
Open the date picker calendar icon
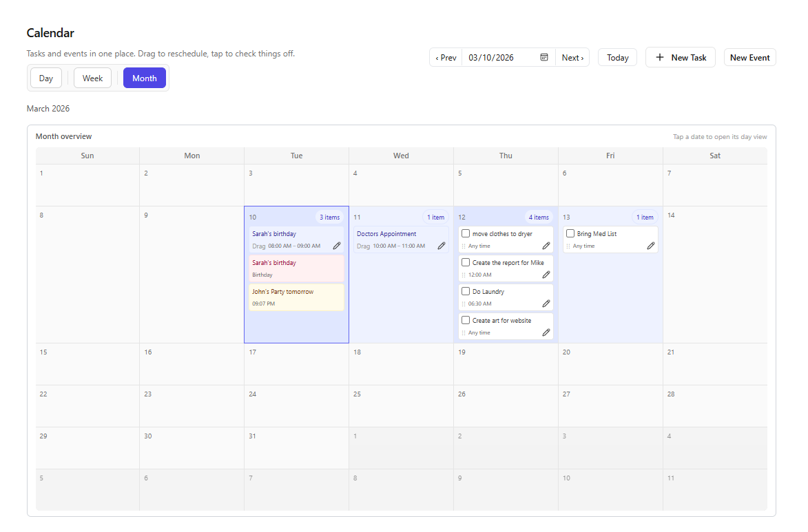[543, 57]
